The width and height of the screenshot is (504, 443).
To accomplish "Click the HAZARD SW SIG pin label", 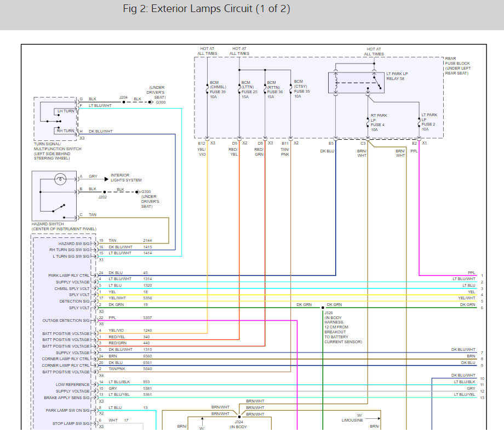I will [x=74, y=244].
